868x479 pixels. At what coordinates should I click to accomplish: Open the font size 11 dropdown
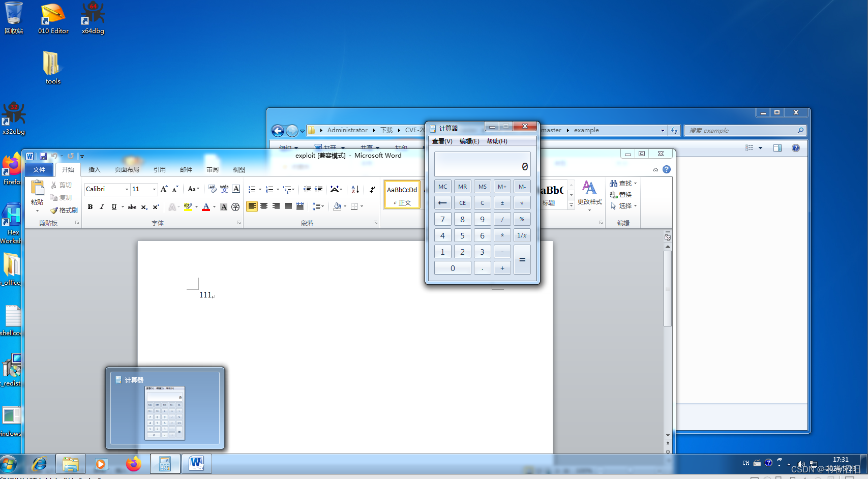click(x=154, y=189)
